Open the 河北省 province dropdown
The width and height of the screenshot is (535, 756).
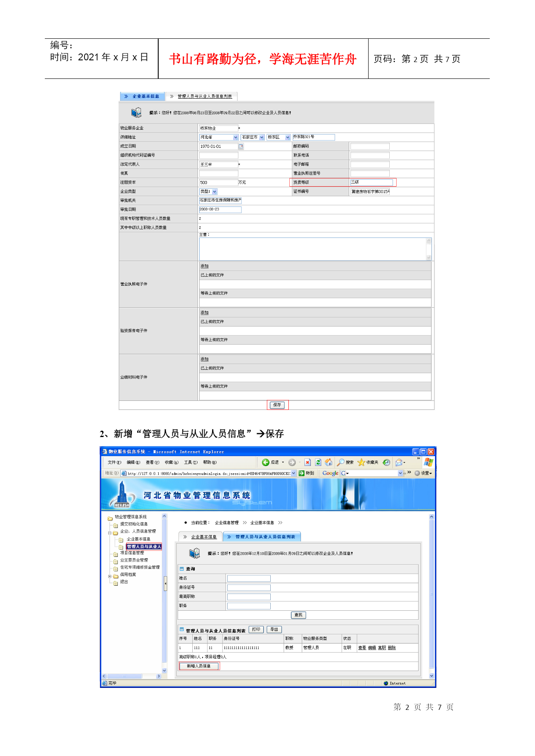click(x=236, y=137)
